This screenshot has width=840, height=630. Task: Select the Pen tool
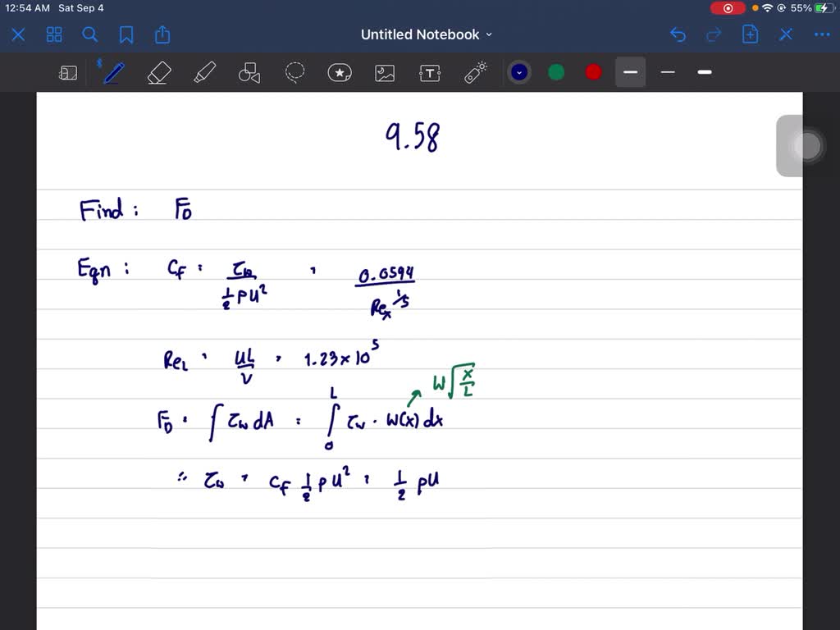(112, 72)
